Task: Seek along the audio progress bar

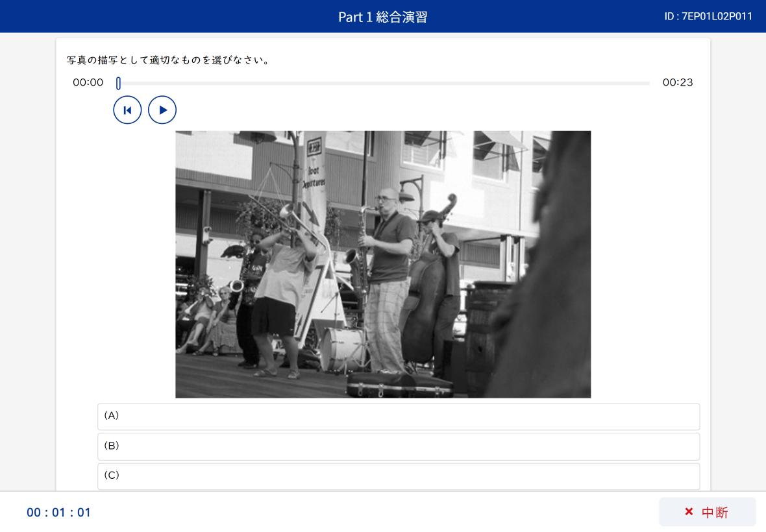Action: coord(383,82)
